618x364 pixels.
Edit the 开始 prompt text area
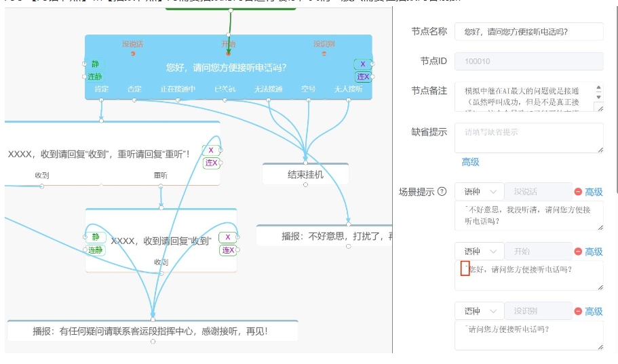pos(529,275)
